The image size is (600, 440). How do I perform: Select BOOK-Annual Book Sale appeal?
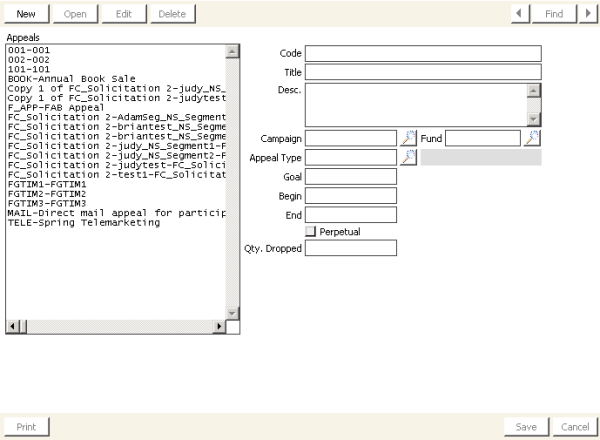68,78
